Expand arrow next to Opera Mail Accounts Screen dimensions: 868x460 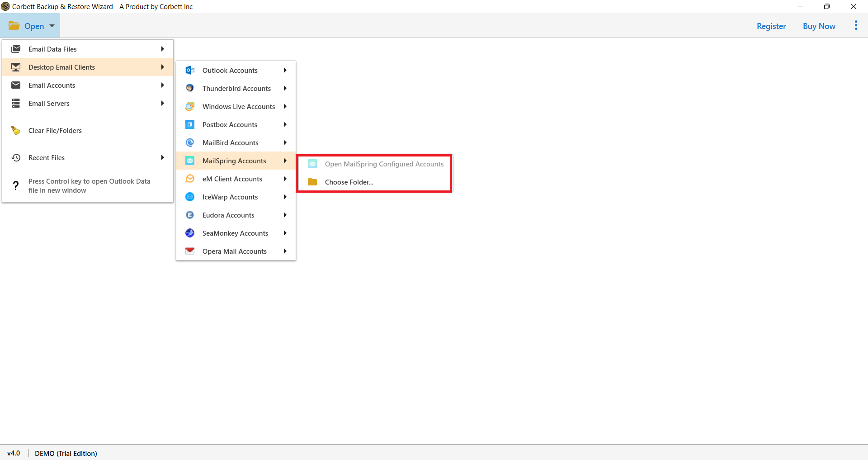point(285,251)
